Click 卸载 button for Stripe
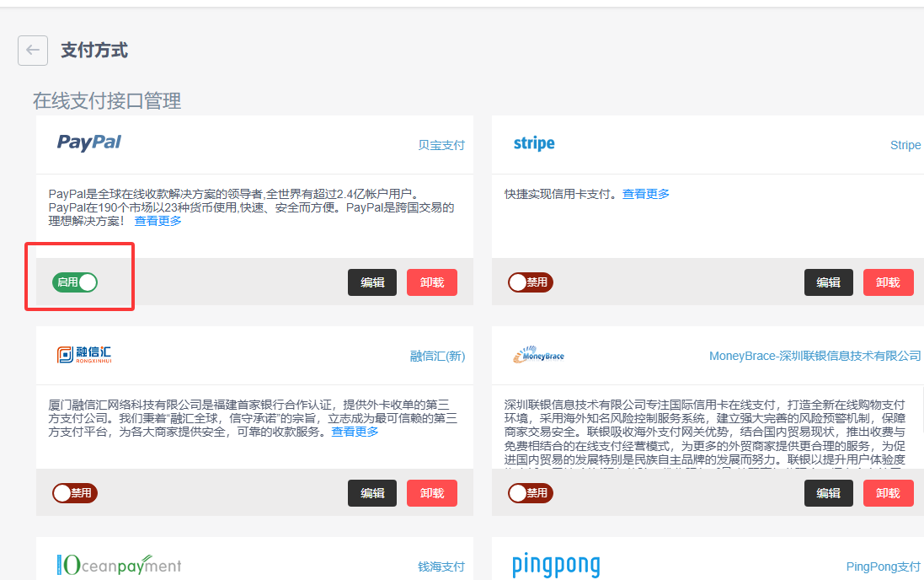The image size is (924, 580). click(888, 282)
